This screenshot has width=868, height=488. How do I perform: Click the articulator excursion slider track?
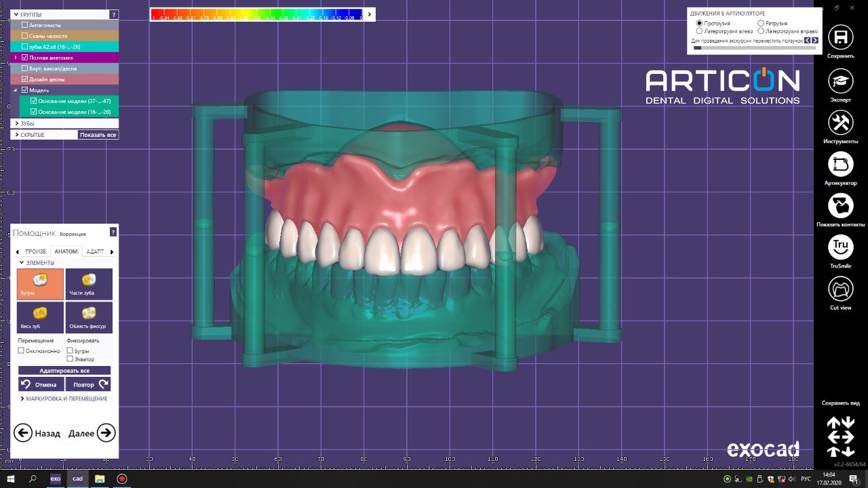pyautogui.click(x=754, y=48)
